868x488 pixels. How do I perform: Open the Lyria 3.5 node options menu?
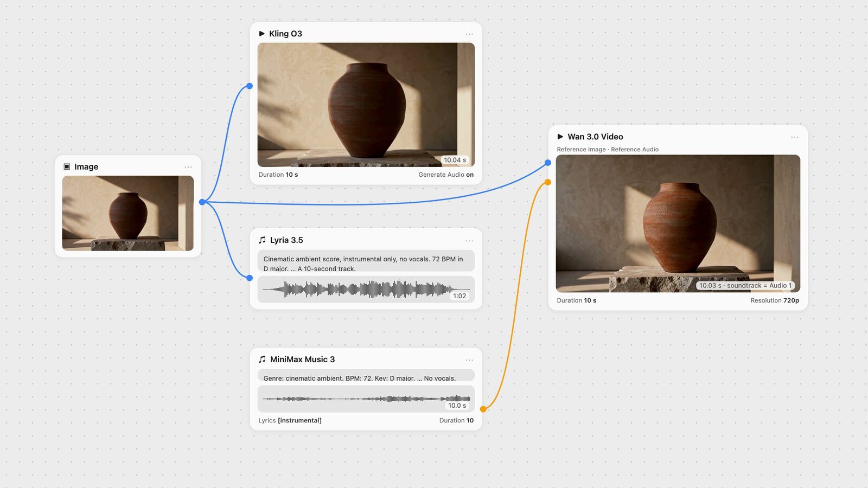click(x=469, y=240)
